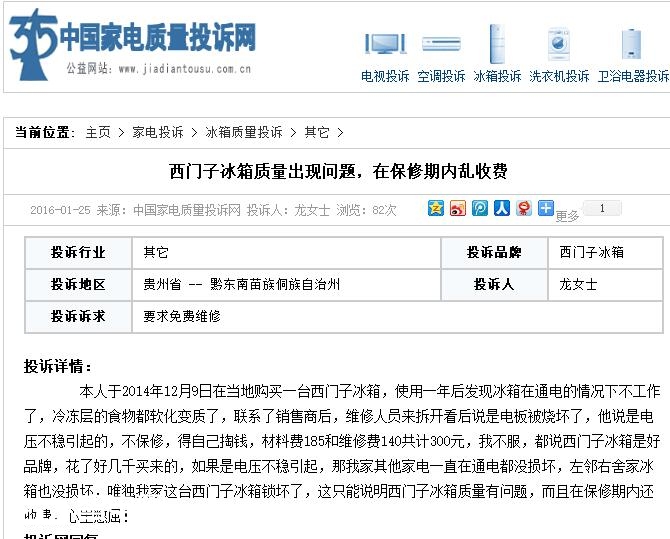Share to Qzone star icon
This screenshot has height=539, width=670.
pos(436,208)
